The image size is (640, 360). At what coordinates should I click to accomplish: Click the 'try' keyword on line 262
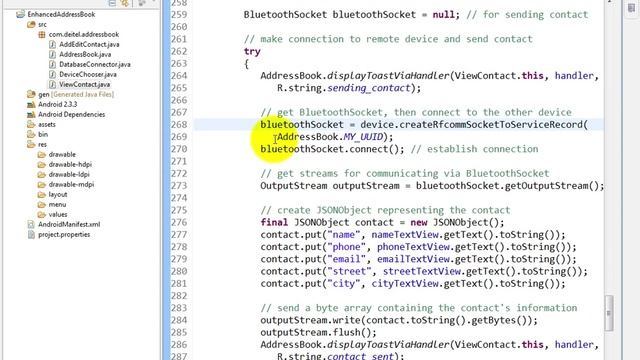pos(252,51)
